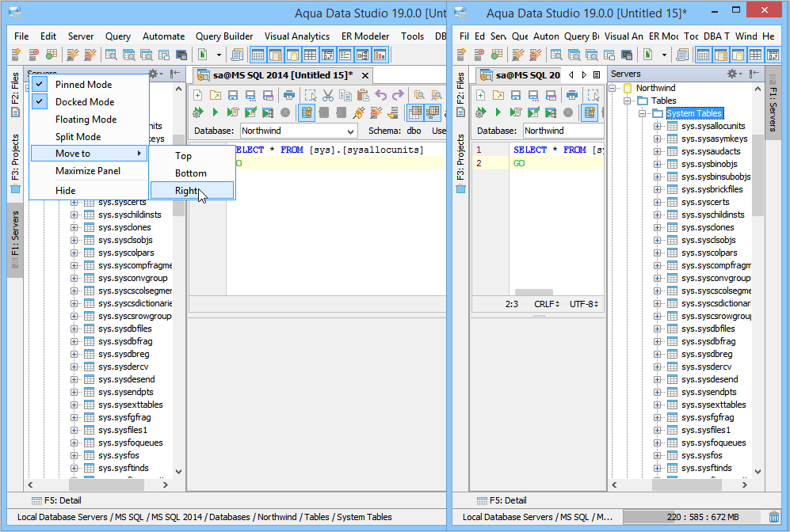Toggle Docked Mode checkmark in context menu
Screen dimensions: 790x532
pyautogui.click(x=40, y=101)
